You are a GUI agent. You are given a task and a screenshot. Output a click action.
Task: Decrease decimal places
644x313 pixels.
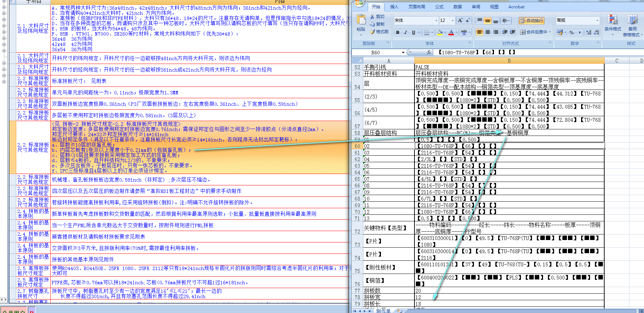click(x=597, y=32)
